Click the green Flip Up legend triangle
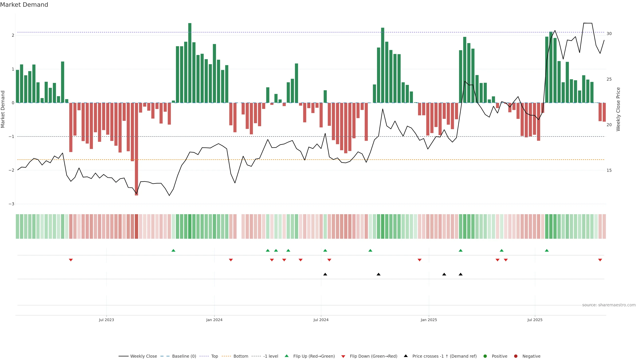The width and height of the screenshot is (644, 362). (286, 356)
